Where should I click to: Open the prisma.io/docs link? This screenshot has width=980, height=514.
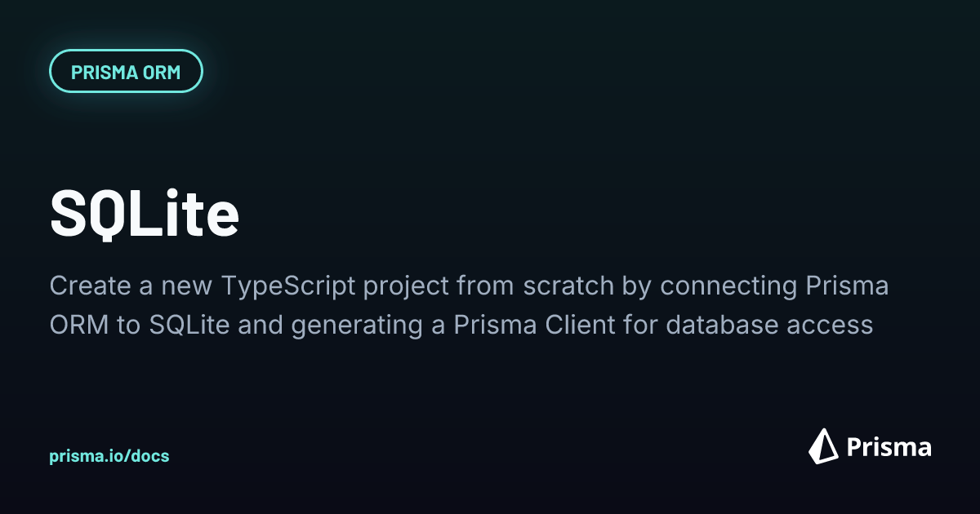pyautogui.click(x=109, y=456)
